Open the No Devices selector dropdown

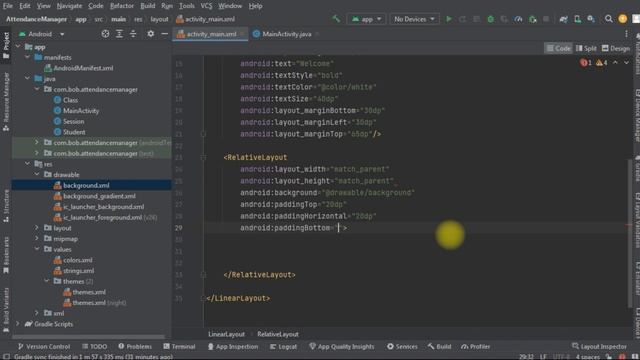pyautogui.click(x=414, y=19)
